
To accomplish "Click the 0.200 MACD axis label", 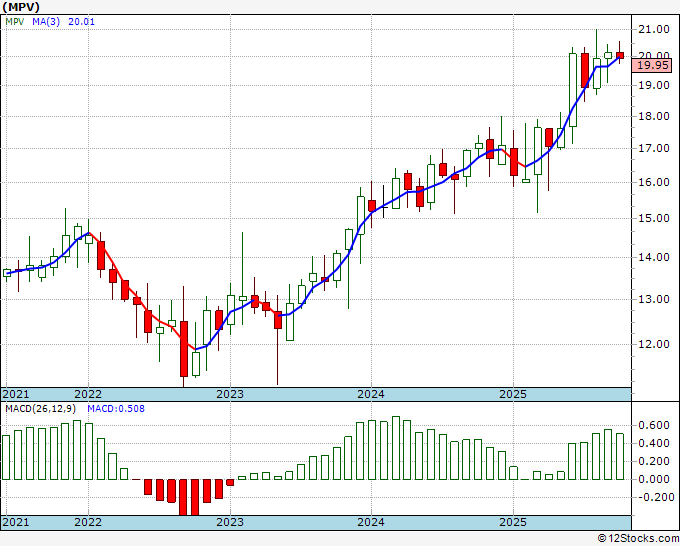I will 654,461.
